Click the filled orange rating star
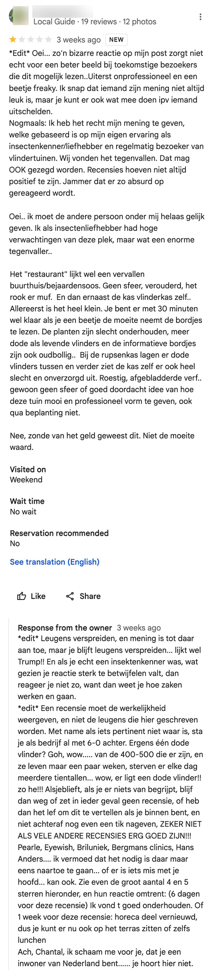Viewport: 216px width, 980px height. [13, 40]
